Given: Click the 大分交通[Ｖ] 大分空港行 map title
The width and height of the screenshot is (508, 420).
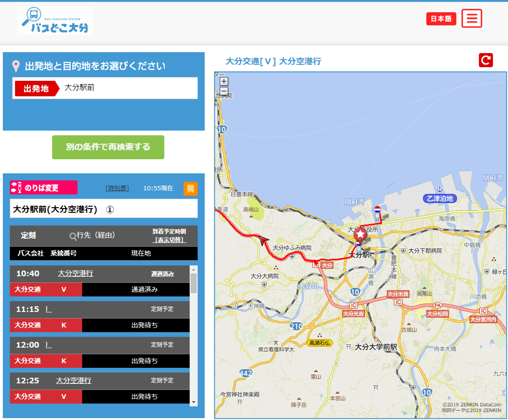Looking at the screenshot, I should click(x=273, y=61).
